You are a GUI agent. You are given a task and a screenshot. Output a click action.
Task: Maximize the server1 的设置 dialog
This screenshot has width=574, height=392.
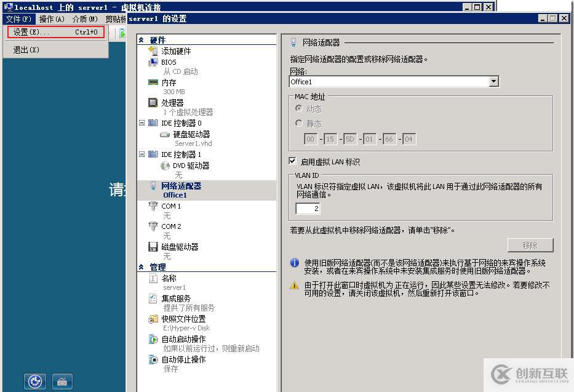(x=552, y=18)
